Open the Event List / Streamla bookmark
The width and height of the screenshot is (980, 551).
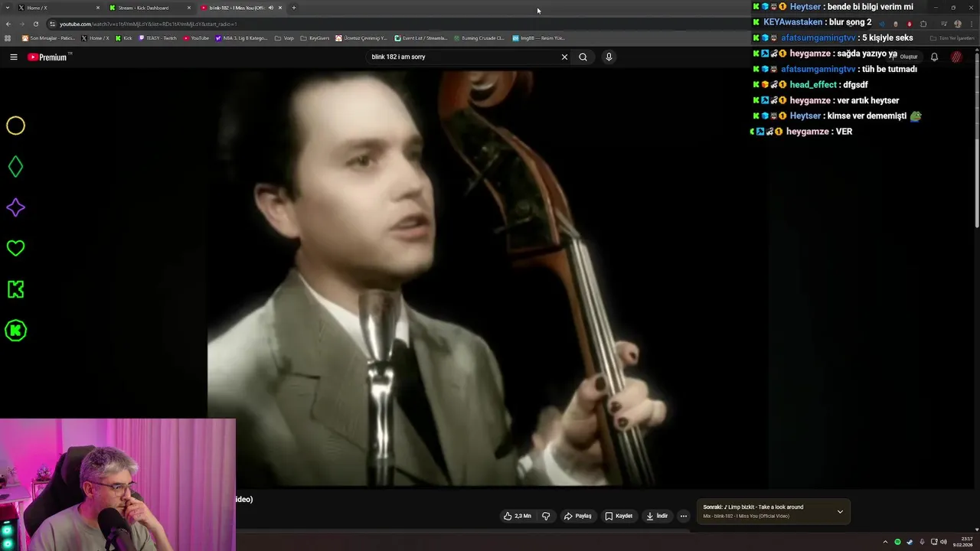421,37
